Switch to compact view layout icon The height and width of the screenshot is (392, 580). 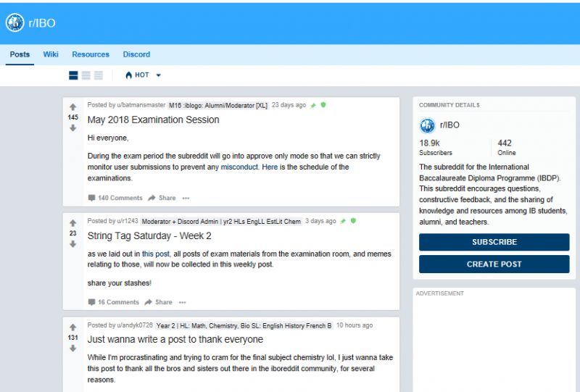pos(99,75)
